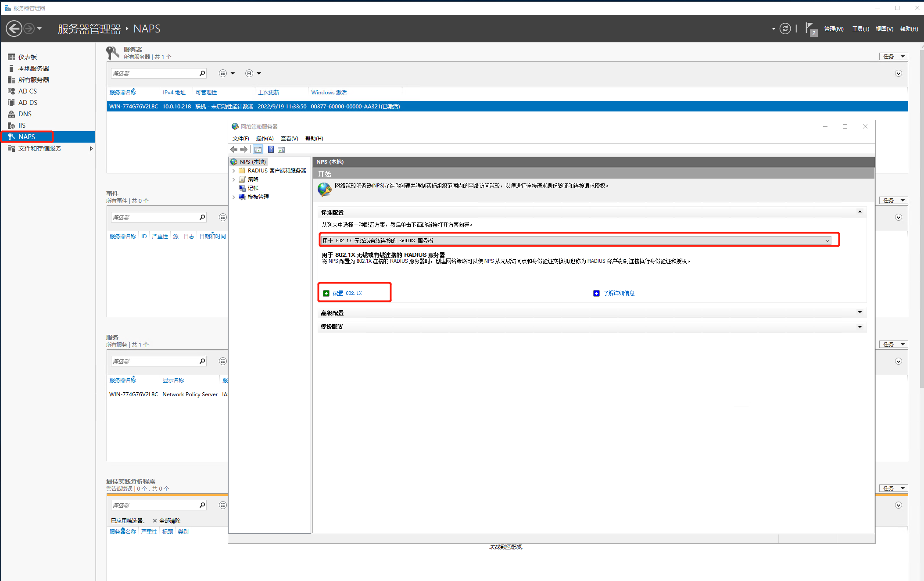
Task: Expand the 模板配置 section
Action: [x=860, y=326]
